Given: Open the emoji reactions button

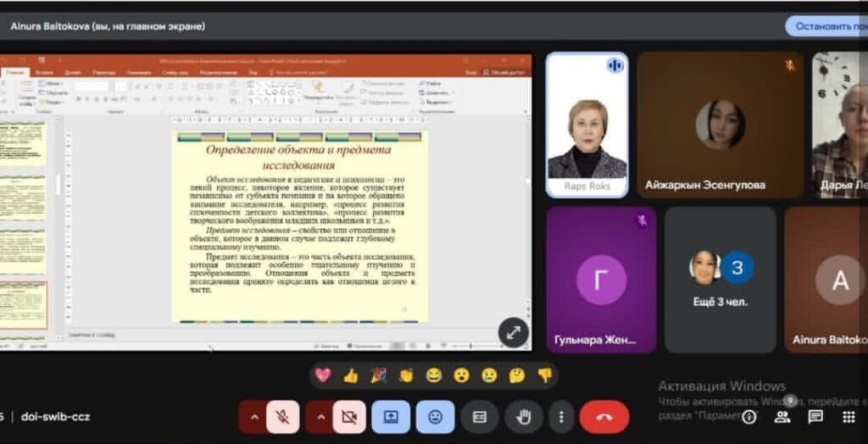Looking at the screenshot, I should (435, 417).
